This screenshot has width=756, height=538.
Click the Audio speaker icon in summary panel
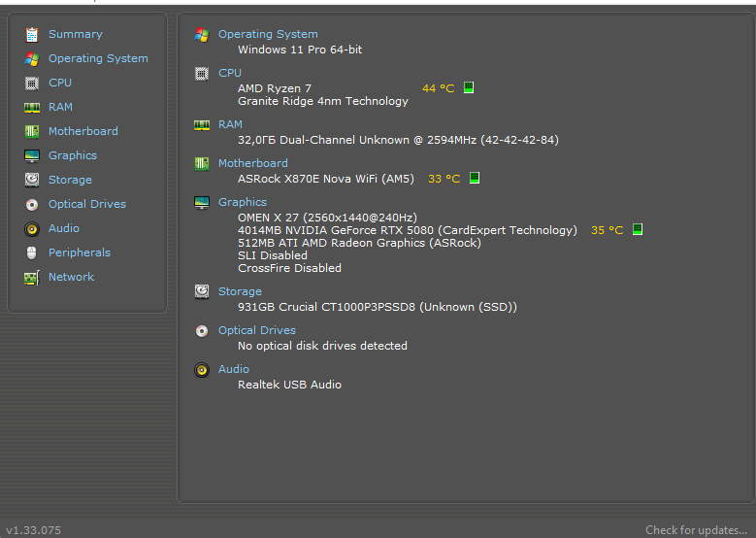[x=202, y=369]
